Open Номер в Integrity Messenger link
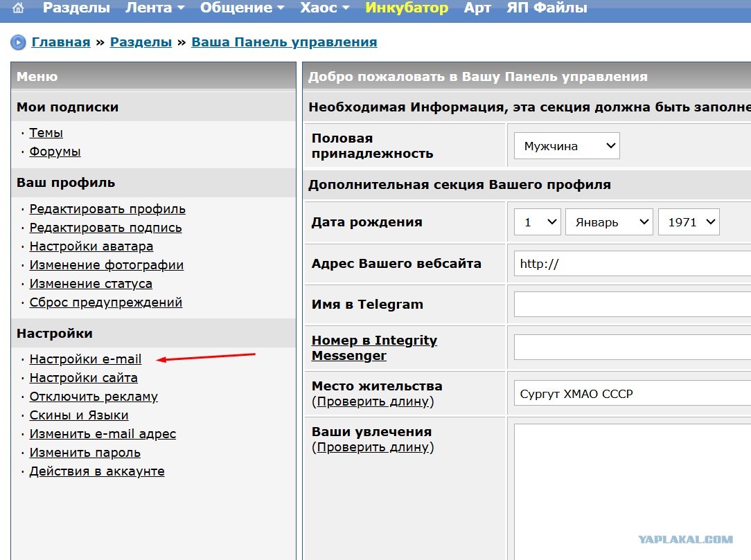The image size is (751, 560). (x=374, y=347)
